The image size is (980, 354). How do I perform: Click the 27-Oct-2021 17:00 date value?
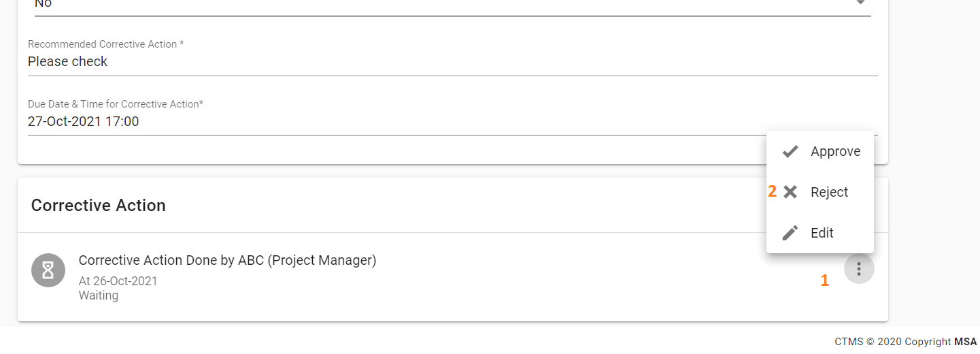coord(83,122)
